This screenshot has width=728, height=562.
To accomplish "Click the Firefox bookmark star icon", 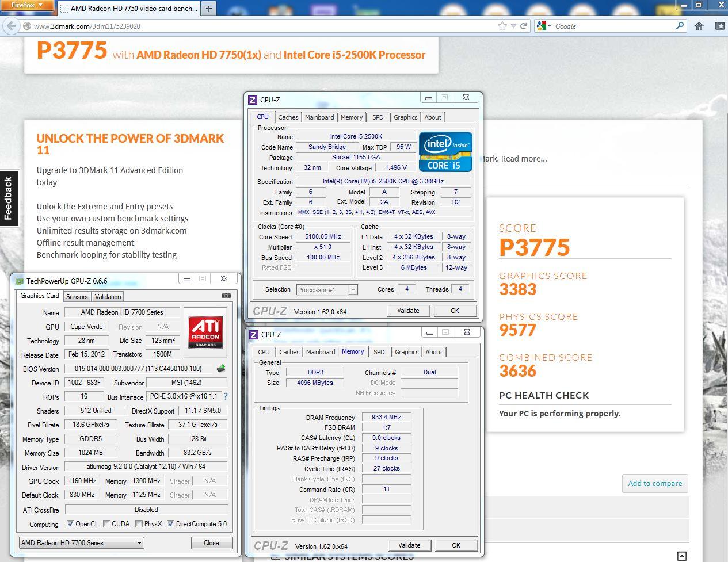I will point(502,26).
